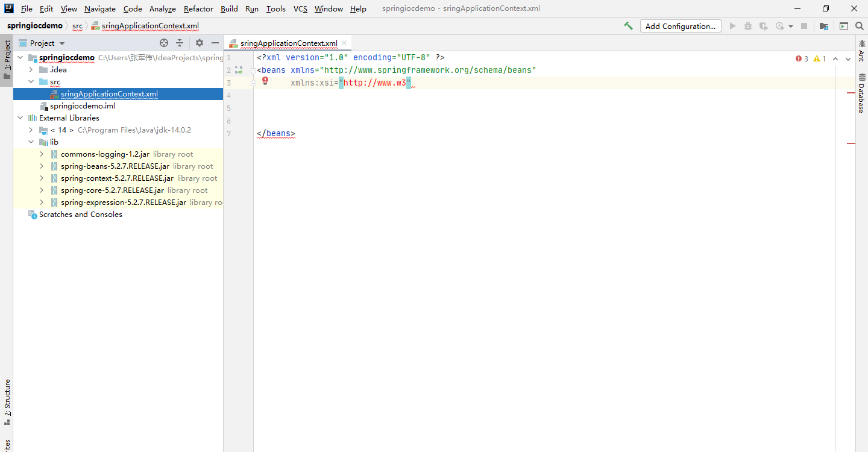
Task: Open the Navigate menu
Action: [100, 8]
